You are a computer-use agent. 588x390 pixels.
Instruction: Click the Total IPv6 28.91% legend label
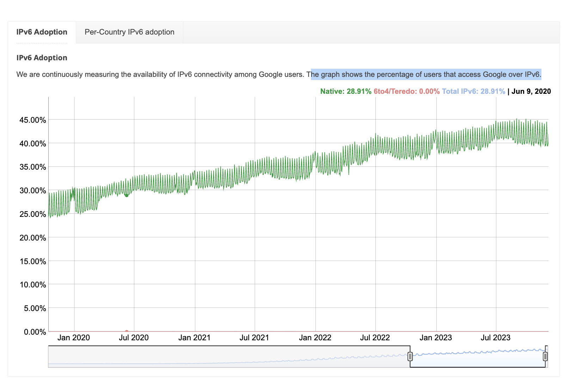(473, 91)
